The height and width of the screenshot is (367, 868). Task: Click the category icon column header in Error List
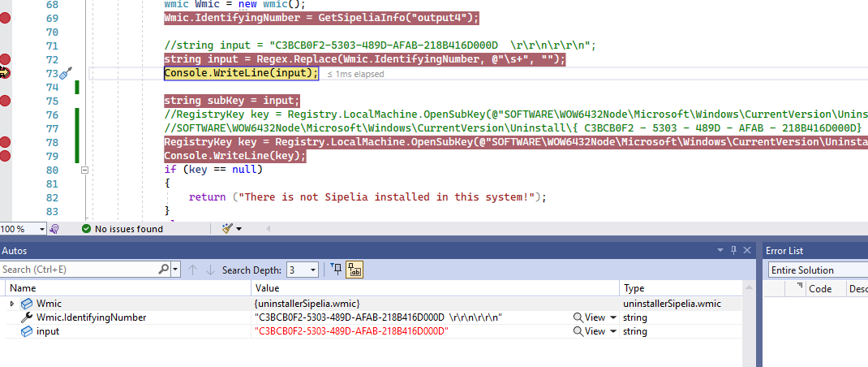coord(795,288)
